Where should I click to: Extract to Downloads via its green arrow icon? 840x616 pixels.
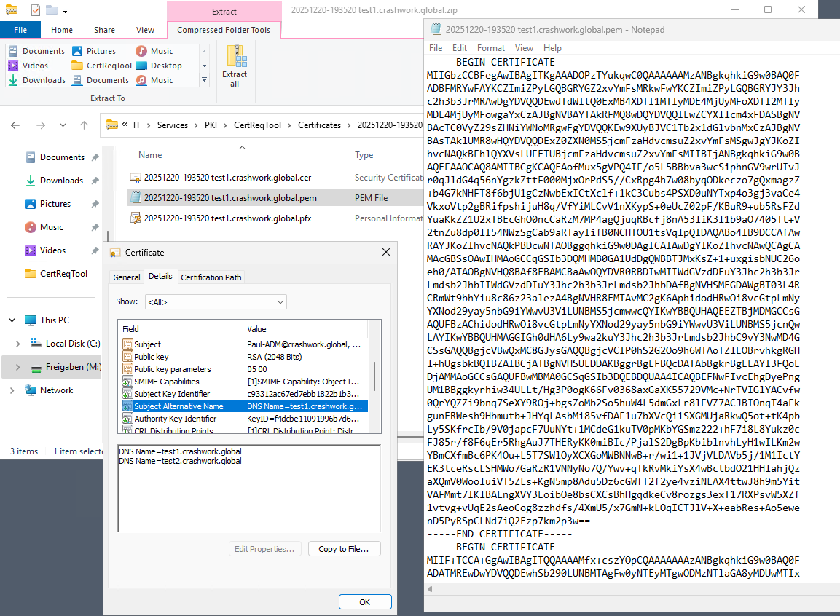click(15, 80)
